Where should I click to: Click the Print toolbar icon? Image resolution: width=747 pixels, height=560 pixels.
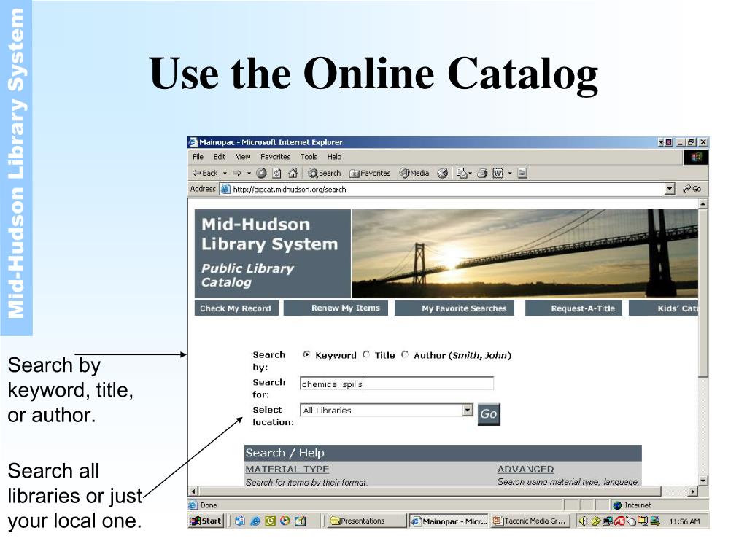[x=482, y=174]
